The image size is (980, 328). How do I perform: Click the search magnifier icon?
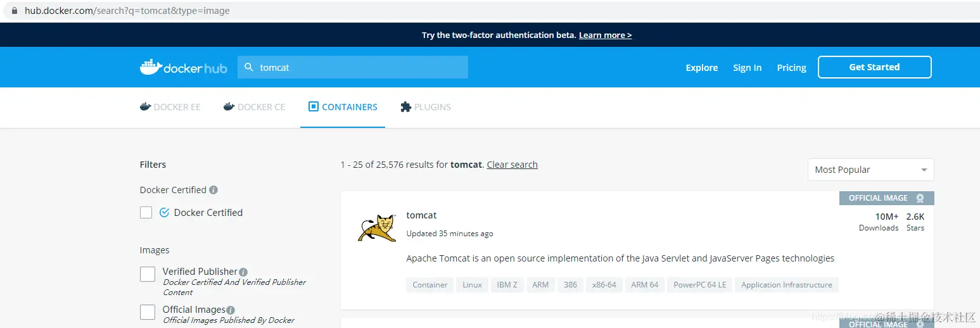coord(248,67)
